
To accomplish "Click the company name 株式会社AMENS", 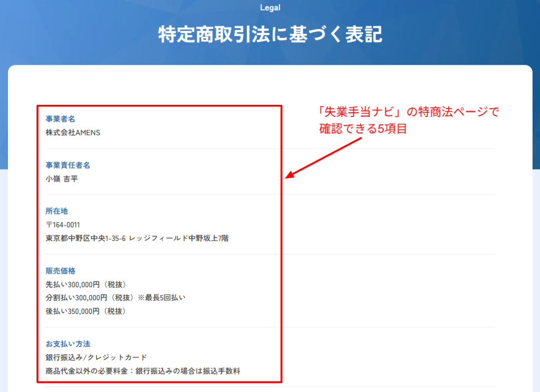I will click(x=73, y=132).
